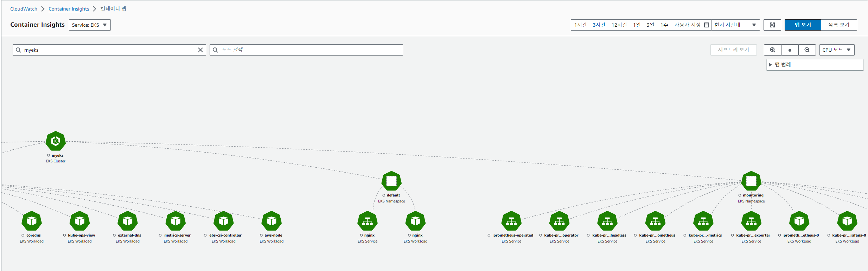Select the kube-pr...-metrics service icon

703,221
